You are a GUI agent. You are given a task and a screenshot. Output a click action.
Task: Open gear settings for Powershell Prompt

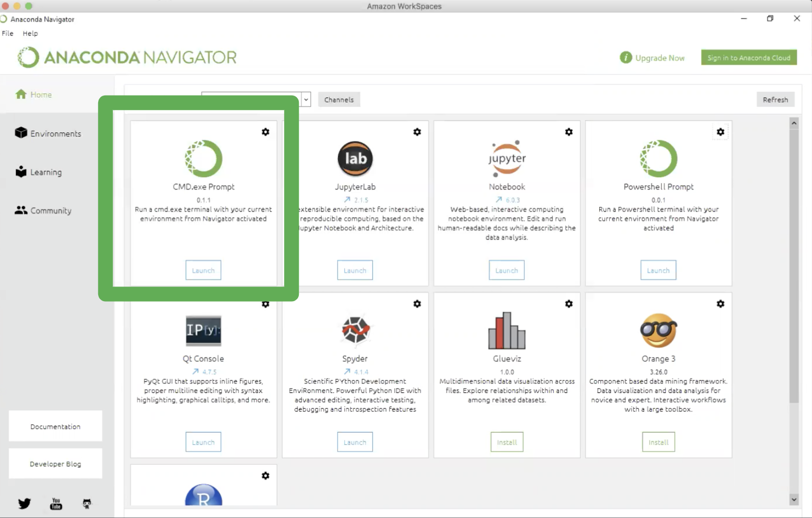[x=720, y=132]
